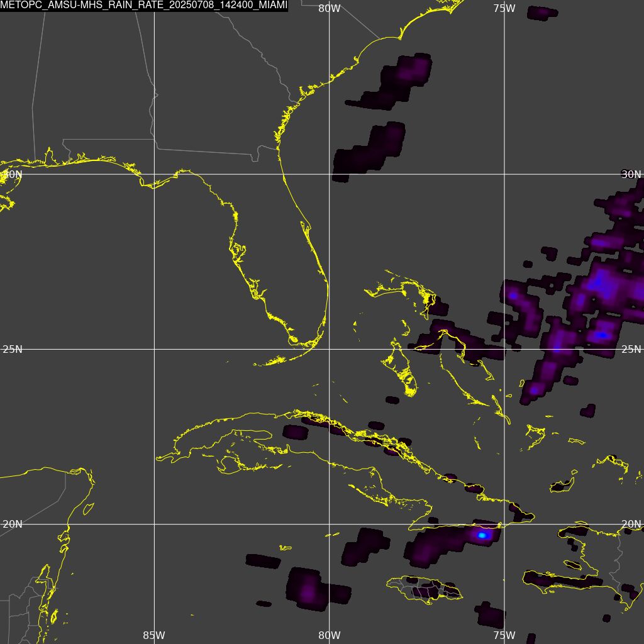
Task: Click the top 80W longitude label
Action: coord(330,9)
